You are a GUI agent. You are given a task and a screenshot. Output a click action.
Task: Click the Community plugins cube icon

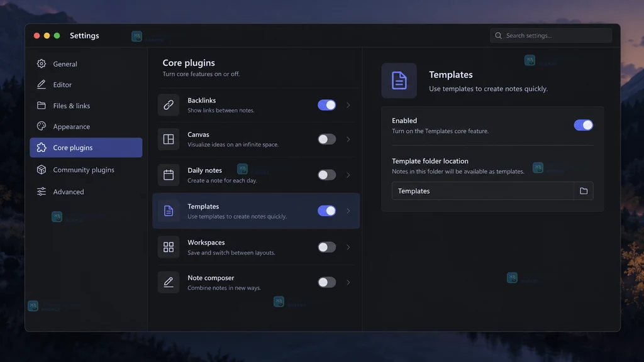(x=42, y=170)
